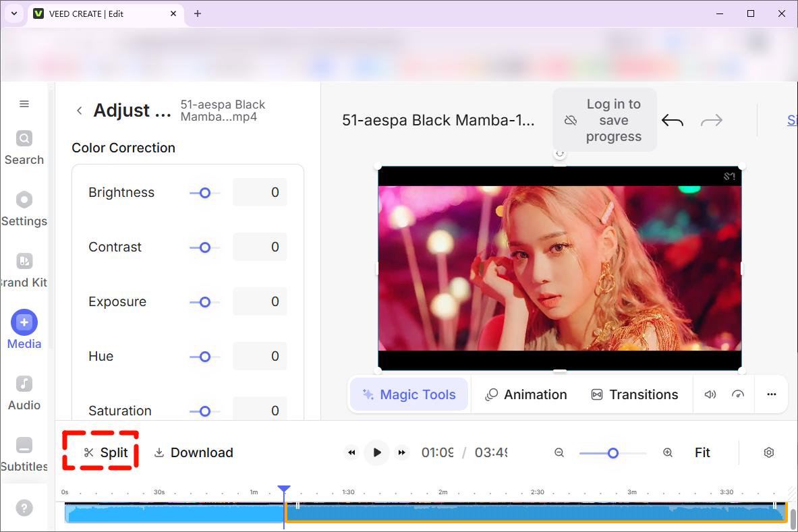Open the volume control icon
This screenshot has height=532, width=798.
pos(710,394)
